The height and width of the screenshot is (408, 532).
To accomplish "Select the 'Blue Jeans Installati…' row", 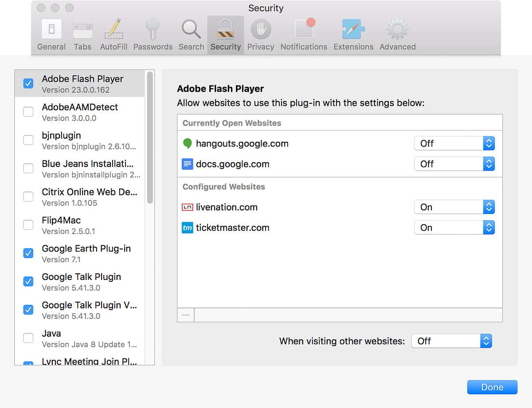I will click(x=80, y=169).
